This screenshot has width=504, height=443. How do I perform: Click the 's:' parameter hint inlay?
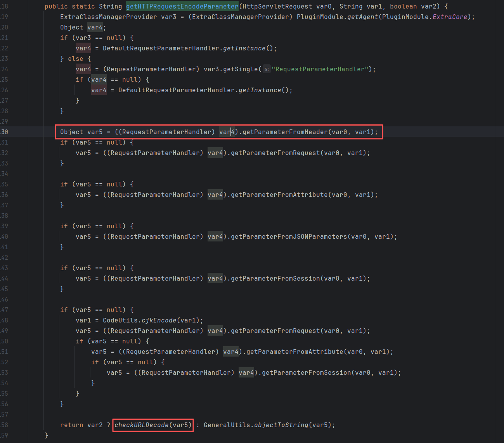click(267, 69)
